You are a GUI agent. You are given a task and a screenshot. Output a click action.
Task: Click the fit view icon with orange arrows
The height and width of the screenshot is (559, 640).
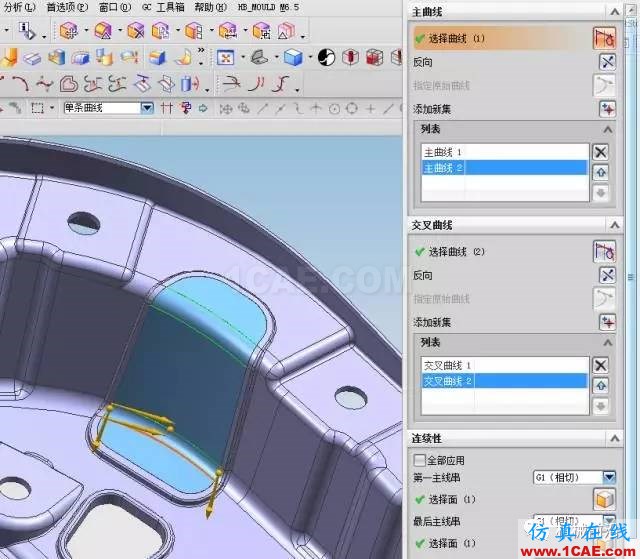[225, 58]
